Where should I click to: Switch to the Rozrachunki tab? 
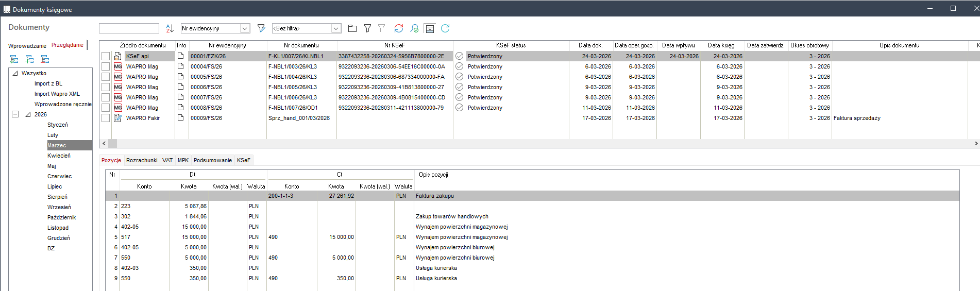142,160
